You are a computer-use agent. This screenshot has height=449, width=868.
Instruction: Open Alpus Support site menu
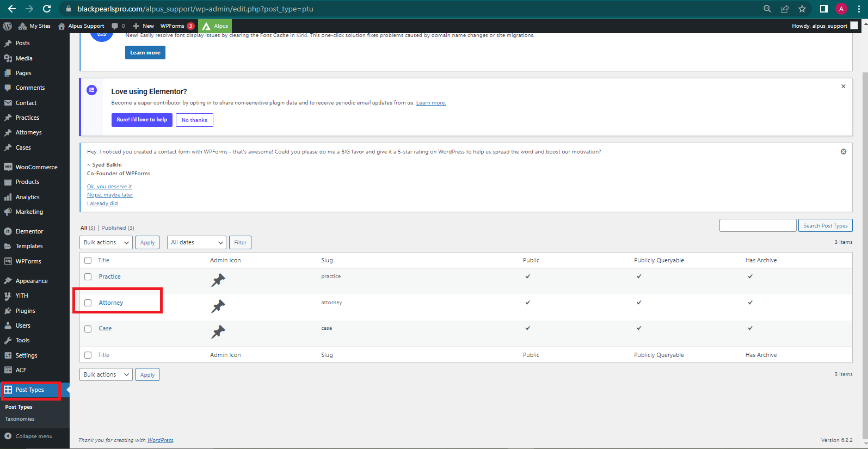coord(81,26)
